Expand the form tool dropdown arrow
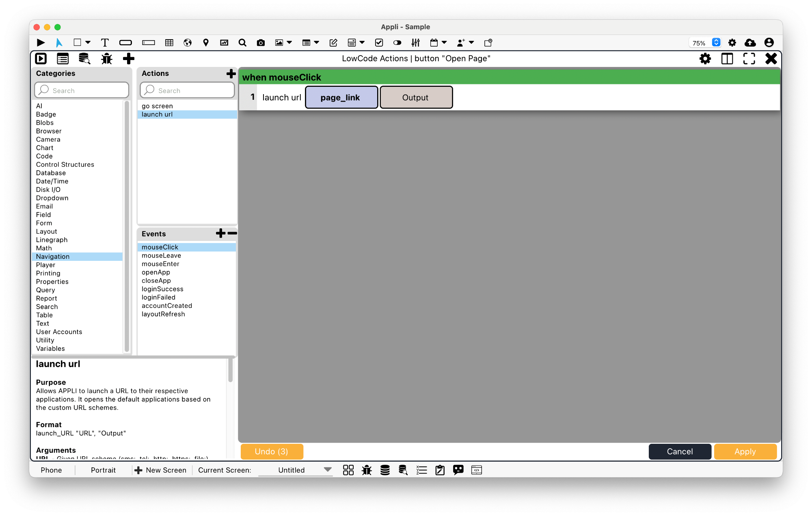 click(362, 43)
